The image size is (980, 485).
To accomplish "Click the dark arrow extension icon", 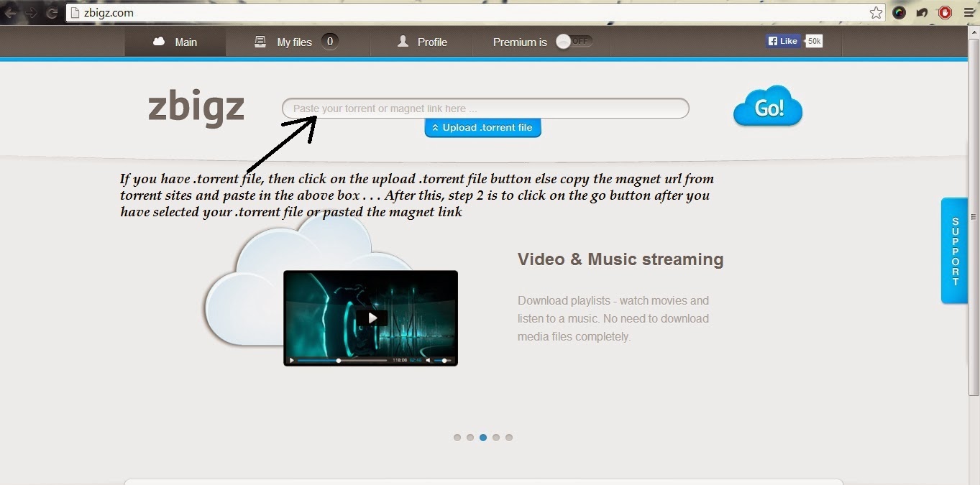I will click(x=922, y=13).
